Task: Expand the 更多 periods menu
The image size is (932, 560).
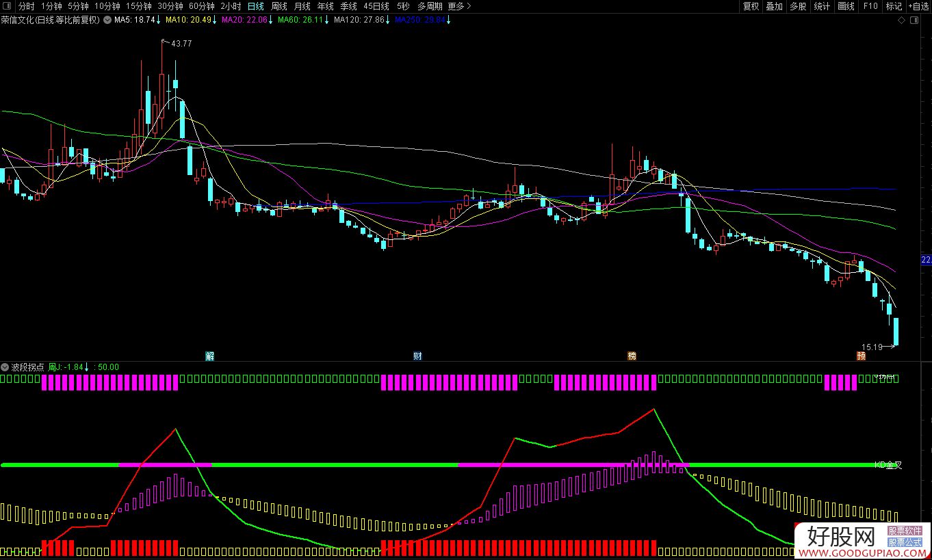Action: pyautogui.click(x=459, y=6)
